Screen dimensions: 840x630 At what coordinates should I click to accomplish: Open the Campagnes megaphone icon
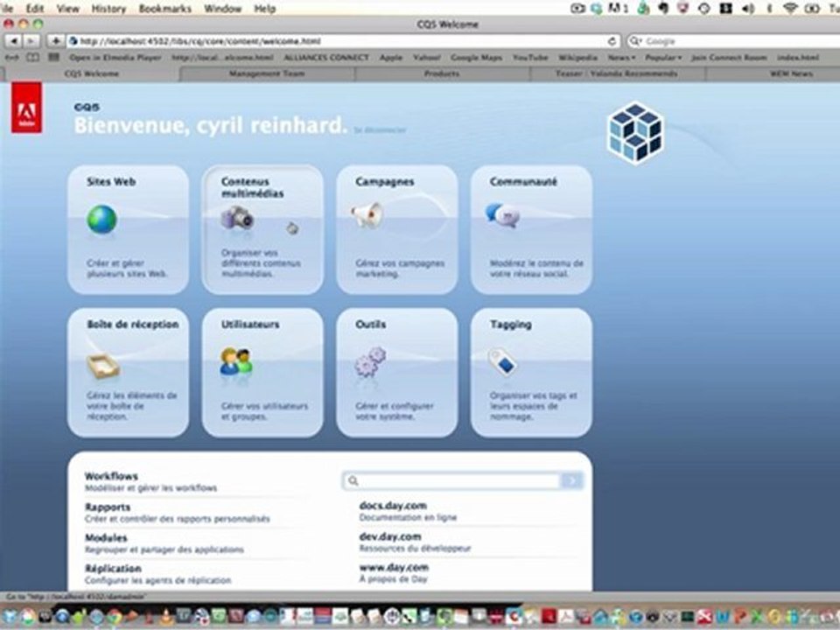(368, 214)
